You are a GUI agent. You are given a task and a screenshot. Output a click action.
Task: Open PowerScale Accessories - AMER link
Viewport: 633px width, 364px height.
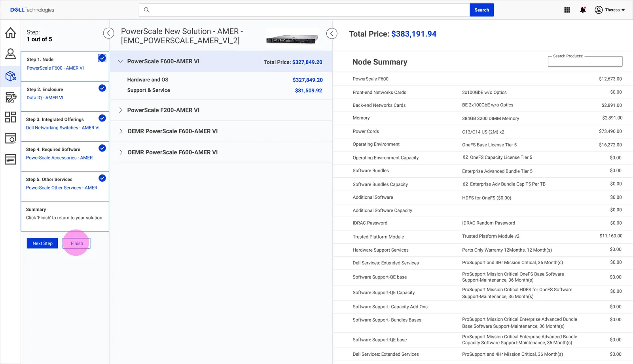59,158
